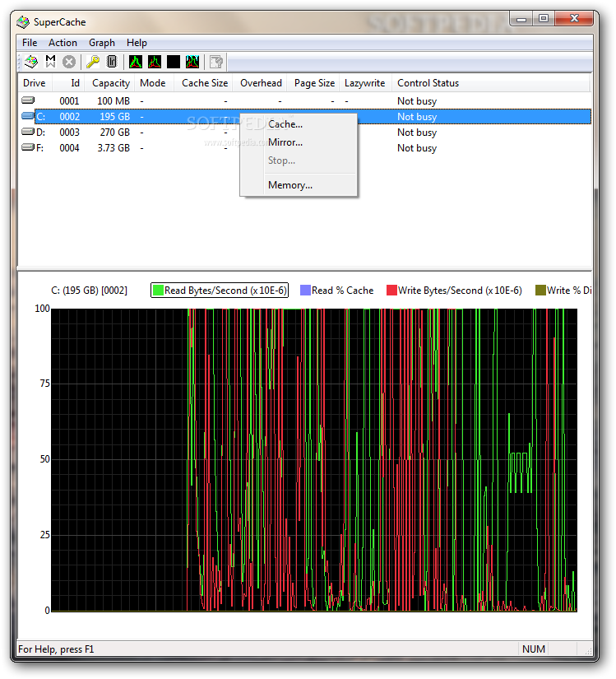This screenshot has height=679, width=616.
Task: Open the Graph menu
Action: [x=102, y=43]
